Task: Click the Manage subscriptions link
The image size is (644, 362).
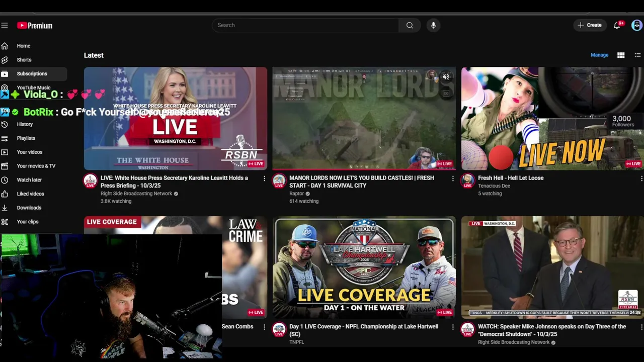Action: pyautogui.click(x=599, y=55)
